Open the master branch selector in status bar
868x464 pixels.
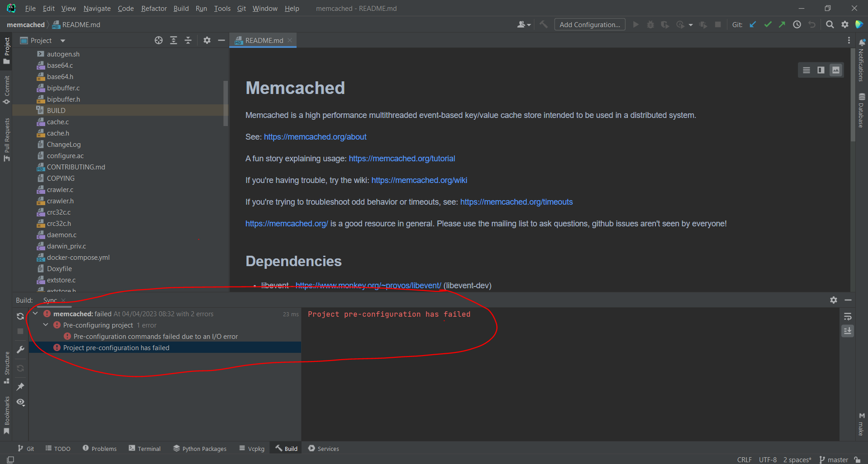click(x=834, y=459)
